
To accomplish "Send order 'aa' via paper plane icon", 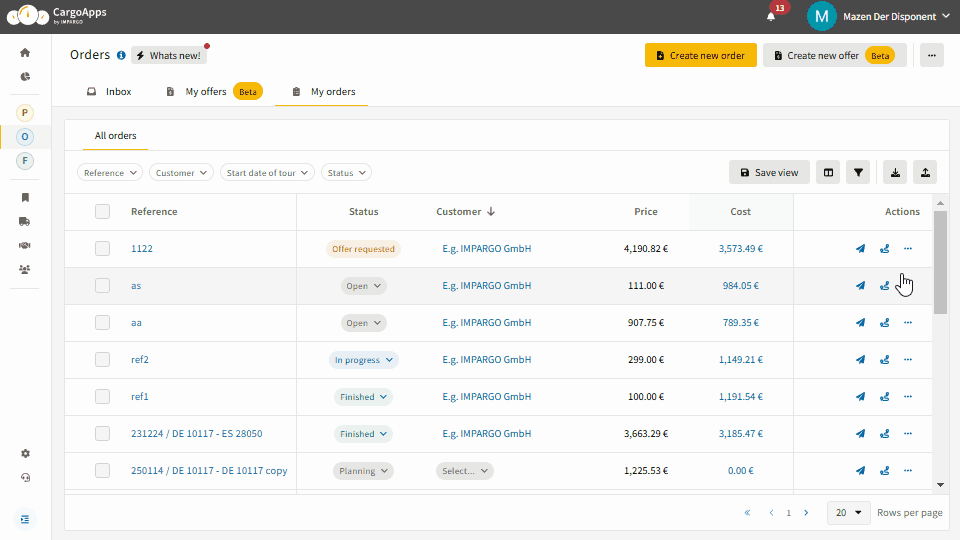I will 860,323.
